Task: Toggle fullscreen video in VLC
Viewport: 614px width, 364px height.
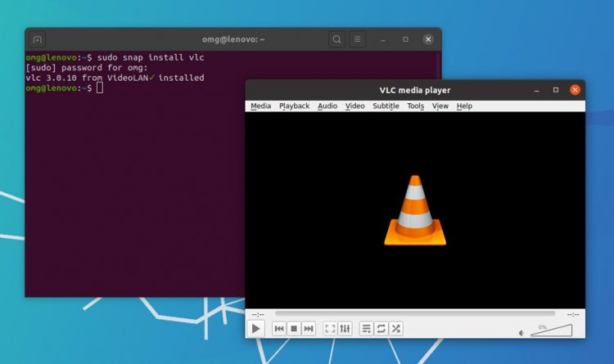Action: (x=330, y=328)
